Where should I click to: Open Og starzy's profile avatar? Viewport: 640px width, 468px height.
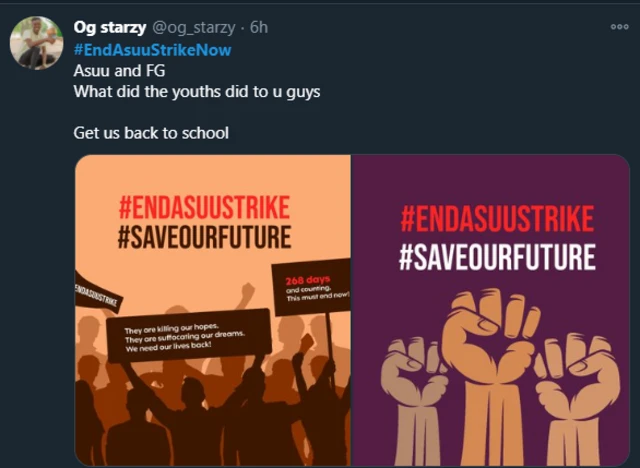click(37, 43)
